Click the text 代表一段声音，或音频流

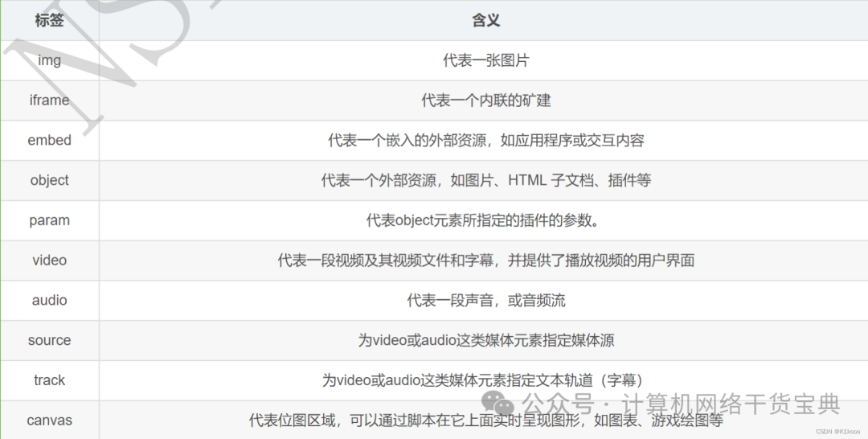tap(486, 300)
